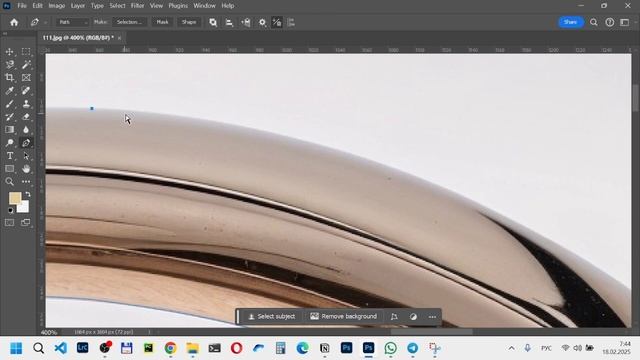Click the 400% zoom level field
This screenshot has height=360, width=640.
49,332
